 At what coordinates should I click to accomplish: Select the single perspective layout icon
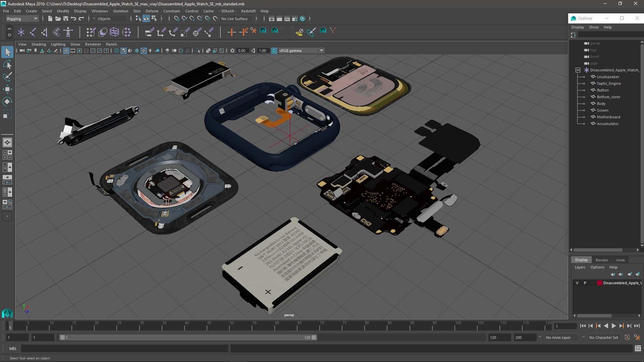[7, 142]
